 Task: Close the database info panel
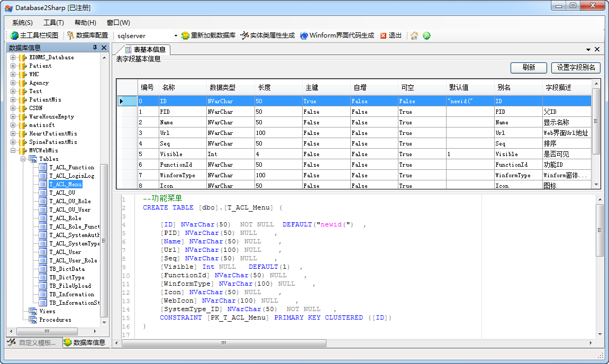pyautogui.click(x=104, y=48)
